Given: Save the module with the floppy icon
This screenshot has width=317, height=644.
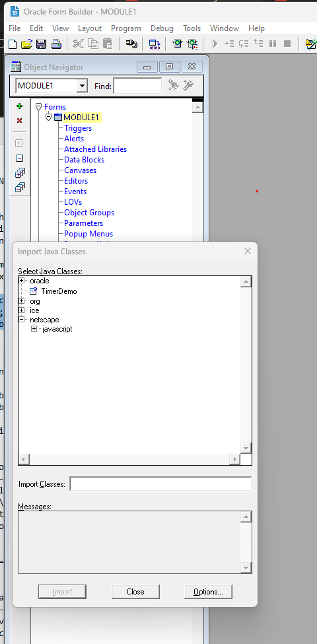Looking at the screenshot, I should 41,44.
